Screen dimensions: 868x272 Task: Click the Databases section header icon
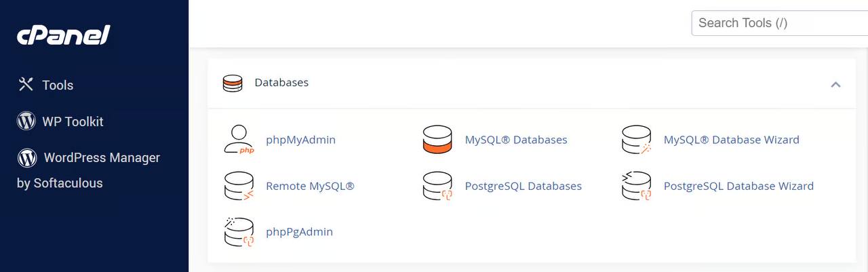click(232, 83)
